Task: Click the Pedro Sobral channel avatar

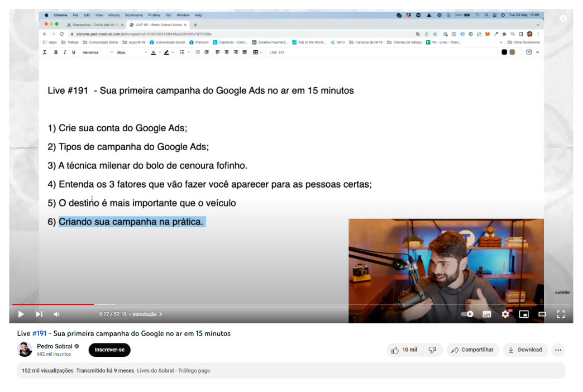Action: pos(25,349)
